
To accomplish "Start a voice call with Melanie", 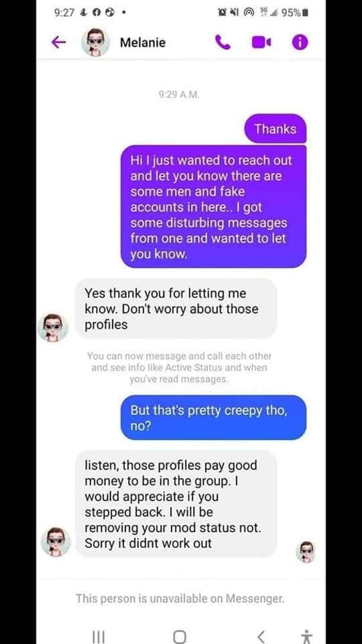I will (x=222, y=42).
